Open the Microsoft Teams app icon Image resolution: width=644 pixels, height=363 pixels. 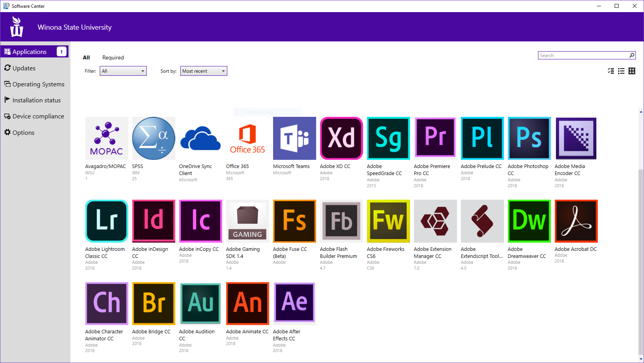pyautogui.click(x=294, y=138)
